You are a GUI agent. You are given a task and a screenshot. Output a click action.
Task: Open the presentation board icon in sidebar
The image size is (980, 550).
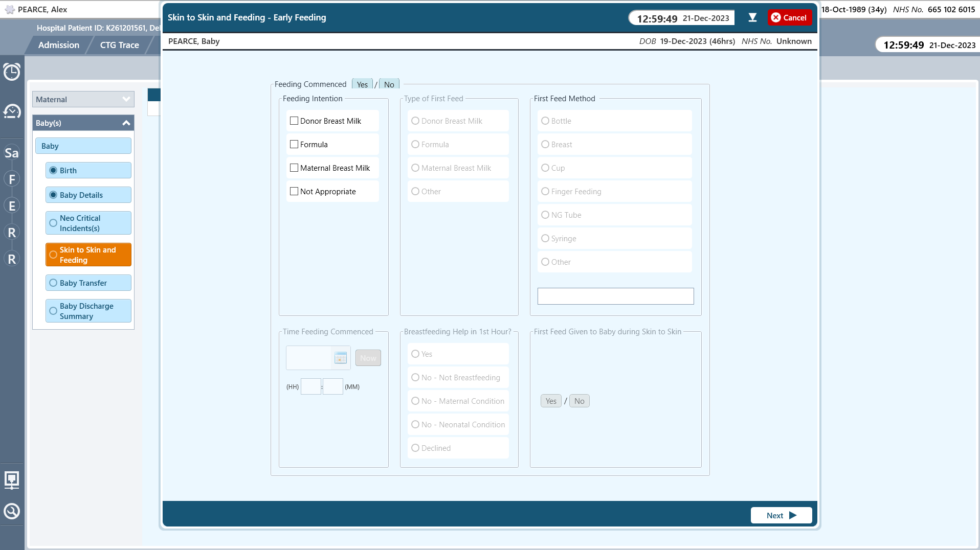[12, 480]
